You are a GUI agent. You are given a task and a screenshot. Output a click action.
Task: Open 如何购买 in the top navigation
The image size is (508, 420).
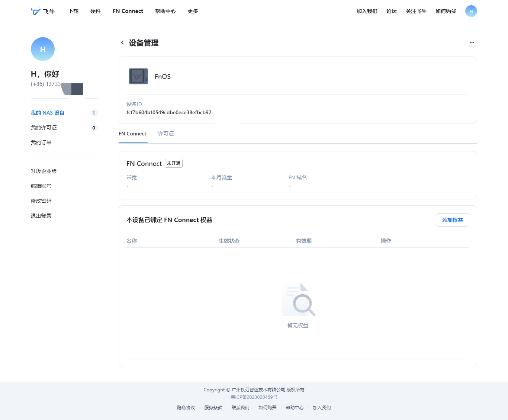tap(446, 11)
